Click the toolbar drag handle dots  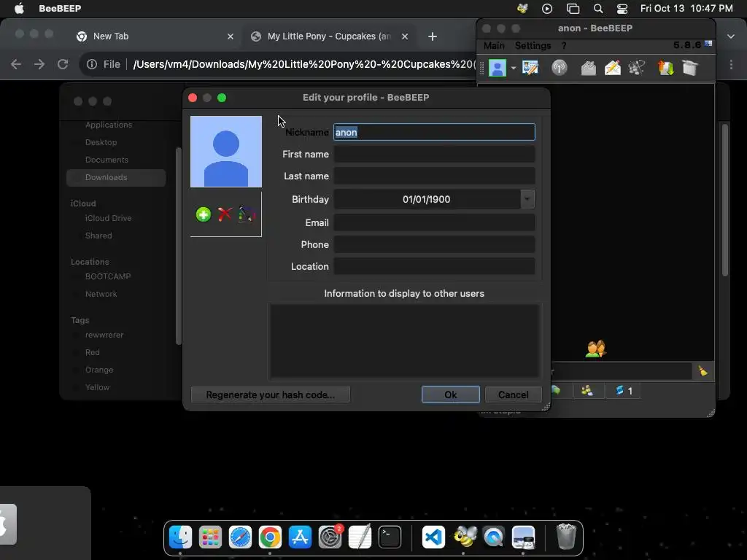pos(481,68)
